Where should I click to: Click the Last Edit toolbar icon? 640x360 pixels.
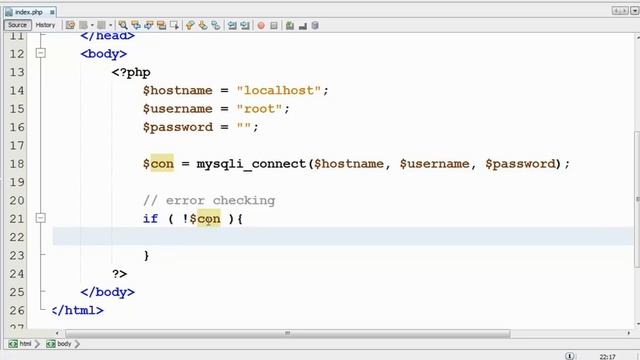[70, 25]
